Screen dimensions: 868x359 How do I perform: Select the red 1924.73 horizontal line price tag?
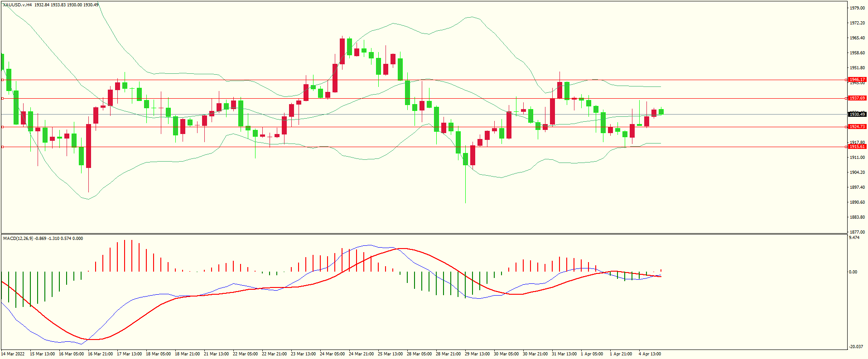coord(857,127)
